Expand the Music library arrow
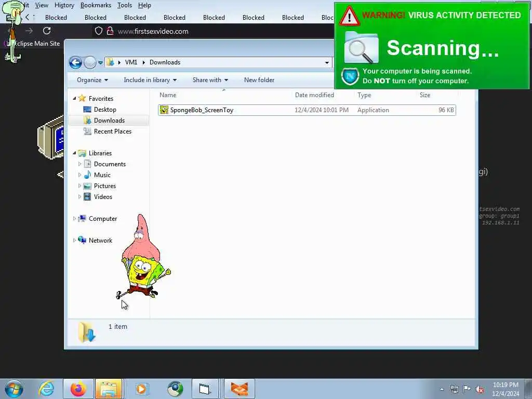Screen dimensions: 532x399 coord(79,175)
